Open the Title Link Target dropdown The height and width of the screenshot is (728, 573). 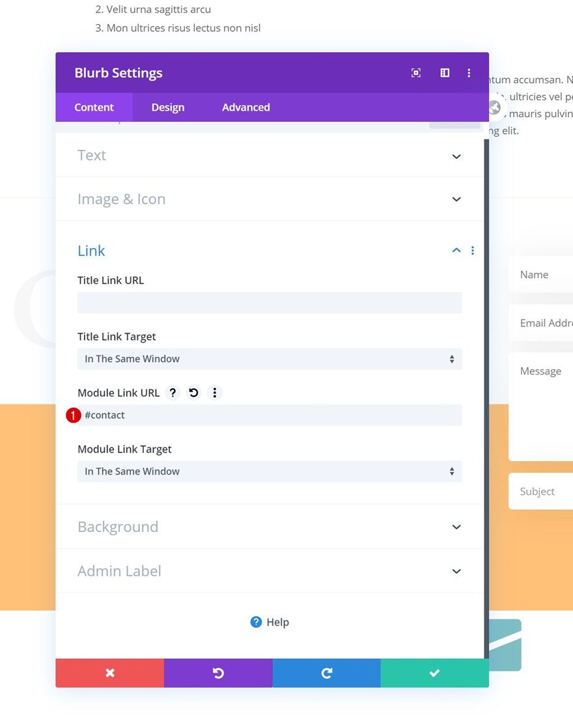tap(270, 359)
